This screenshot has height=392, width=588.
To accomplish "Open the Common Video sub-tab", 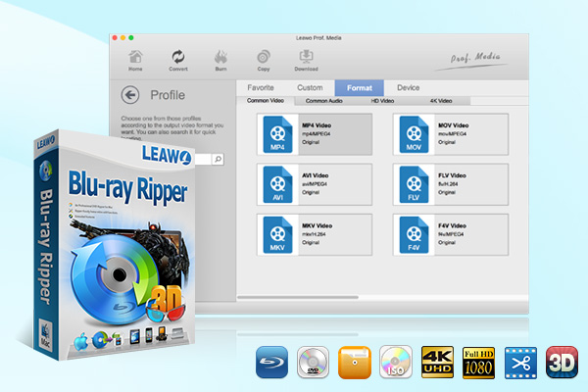I will click(x=266, y=101).
